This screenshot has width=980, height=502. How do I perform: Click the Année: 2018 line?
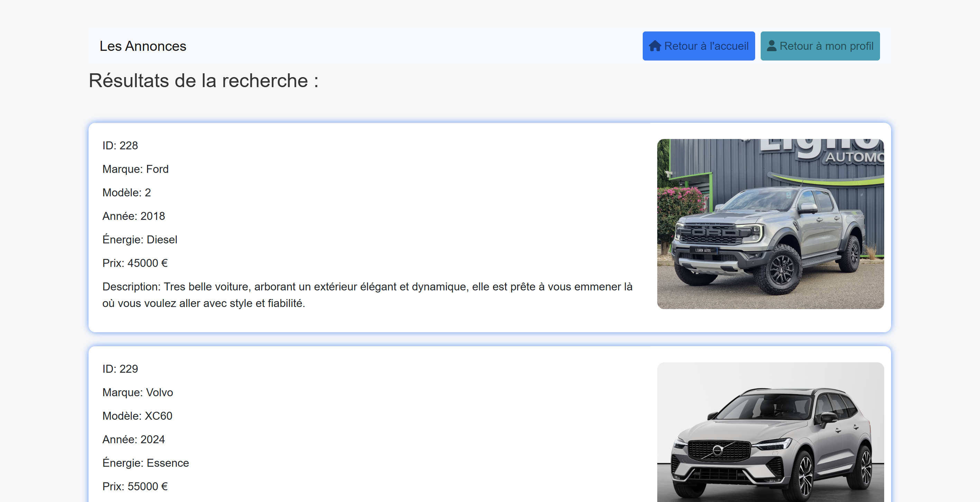coord(134,216)
